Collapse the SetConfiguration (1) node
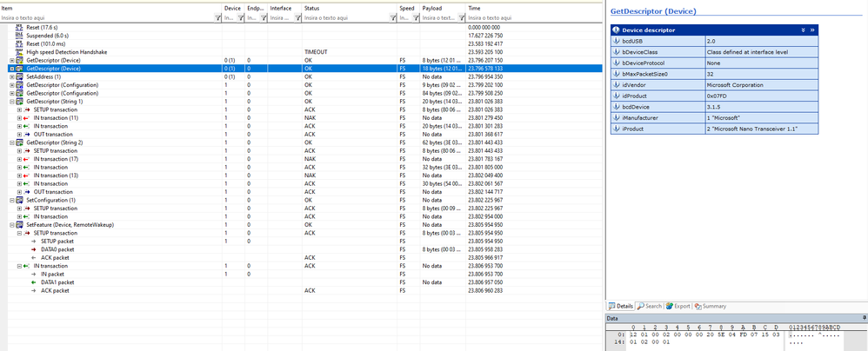This screenshot has width=868, height=351. click(12, 200)
